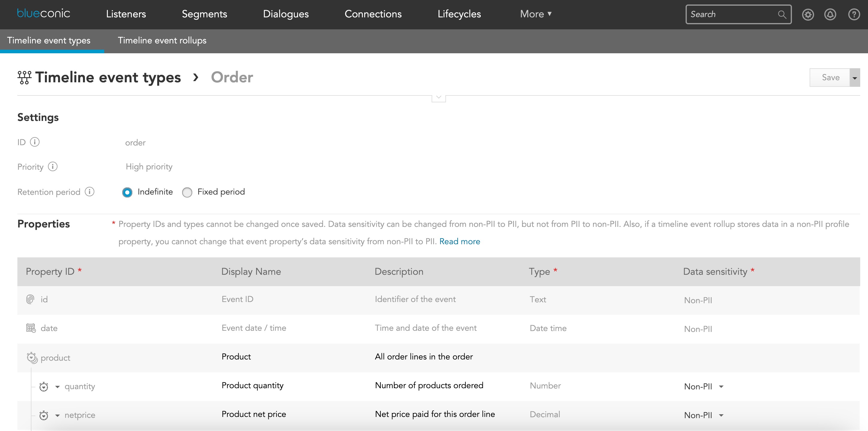Edit the Product quantity display name
The image size is (868, 431).
pos(252,386)
